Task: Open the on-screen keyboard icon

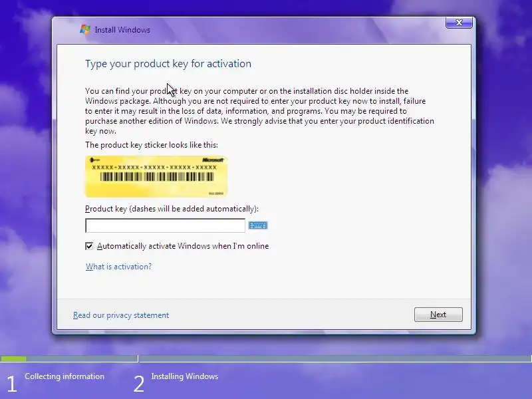Action: pyautogui.click(x=258, y=225)
